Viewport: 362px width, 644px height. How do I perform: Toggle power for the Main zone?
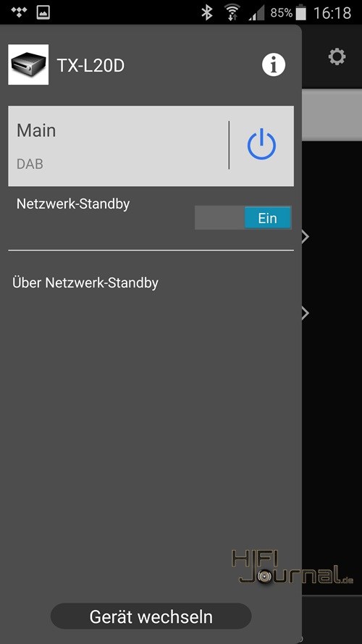[x=262, y=144]
